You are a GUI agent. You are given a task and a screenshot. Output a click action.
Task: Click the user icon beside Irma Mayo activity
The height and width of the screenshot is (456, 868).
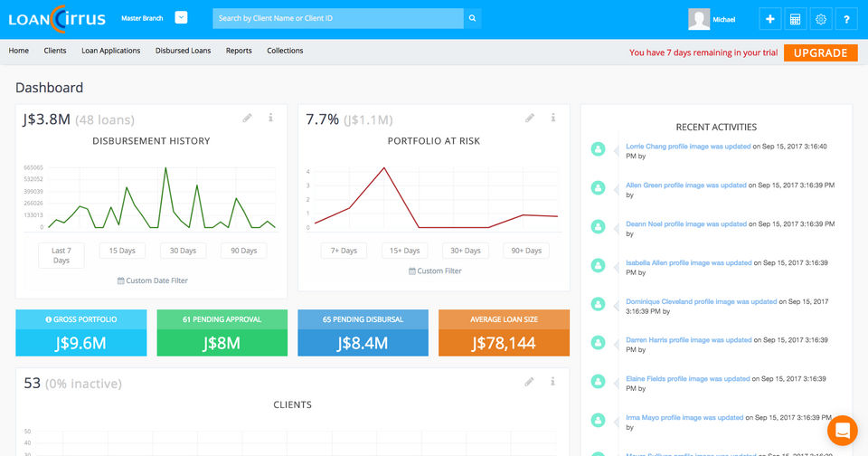(x=598, y=420)
